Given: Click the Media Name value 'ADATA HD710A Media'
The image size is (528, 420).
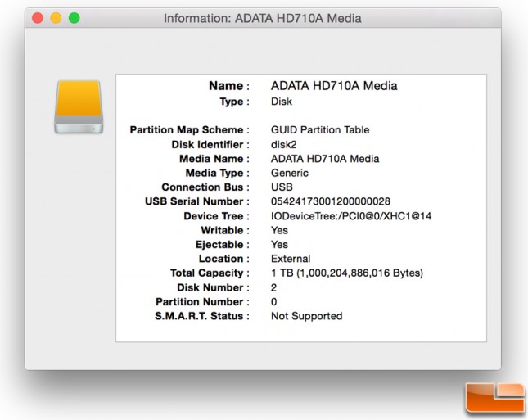Looking at the screenshot, I should pyautogui.click(x=325, y=159).
